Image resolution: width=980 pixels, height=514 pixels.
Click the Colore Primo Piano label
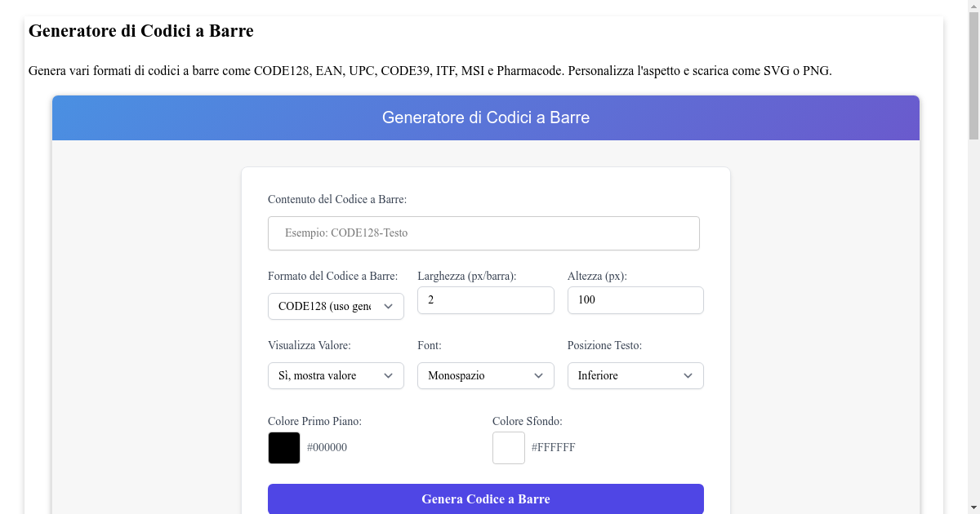click(x=314, y=421)
